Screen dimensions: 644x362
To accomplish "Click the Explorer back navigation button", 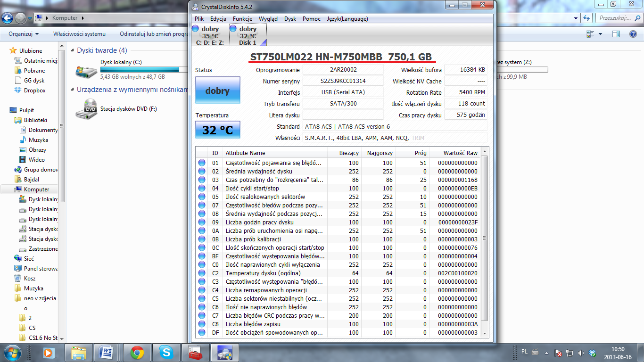I will 8,18.
